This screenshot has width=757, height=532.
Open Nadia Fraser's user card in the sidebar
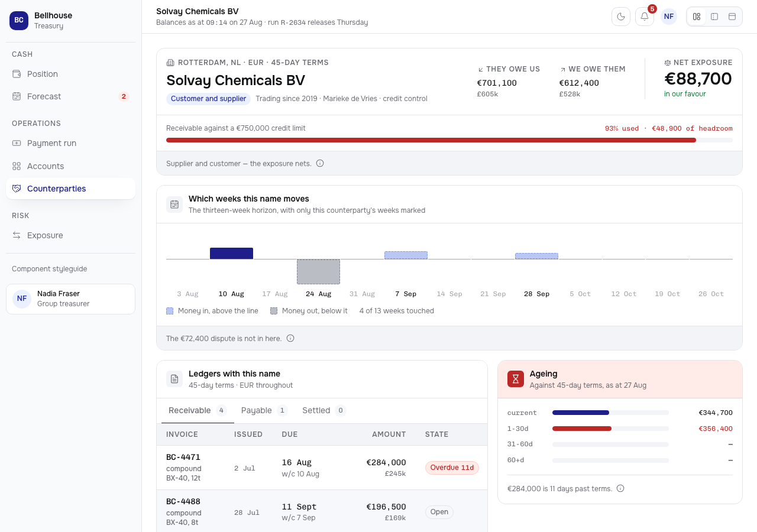click(71, 299)
